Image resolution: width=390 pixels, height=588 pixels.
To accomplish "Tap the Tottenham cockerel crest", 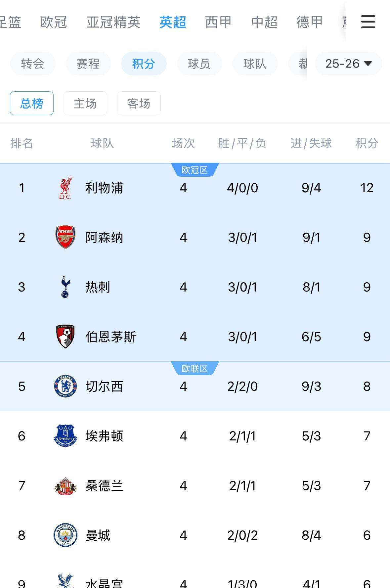I will 65,287.
